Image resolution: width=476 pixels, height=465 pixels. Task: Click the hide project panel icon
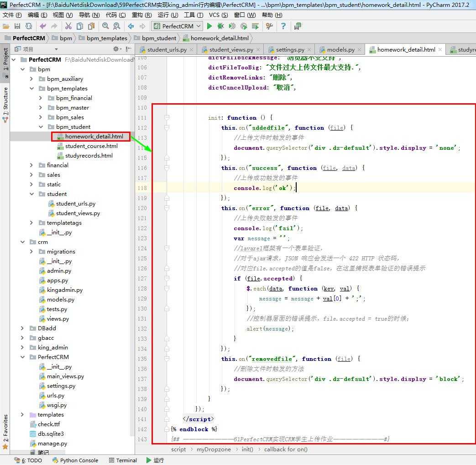click(128, 49)
